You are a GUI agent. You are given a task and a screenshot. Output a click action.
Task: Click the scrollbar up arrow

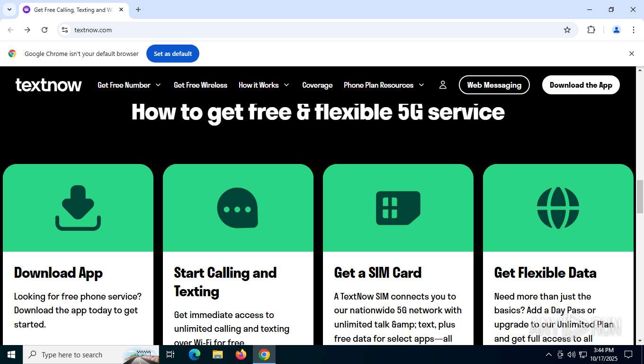point(640,70)
